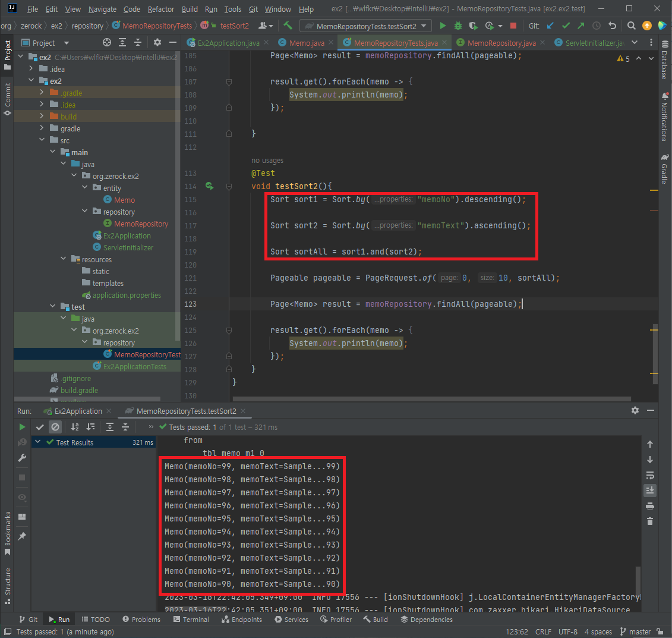Run with coverage icon in toolbar
This screenshot has height=638, width=672.
(473, 26)
